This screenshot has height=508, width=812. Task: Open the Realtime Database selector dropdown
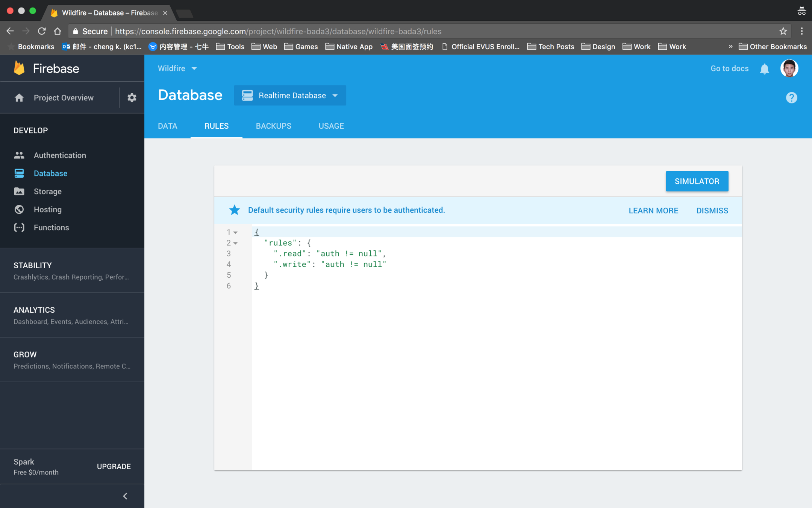point(290,96)
